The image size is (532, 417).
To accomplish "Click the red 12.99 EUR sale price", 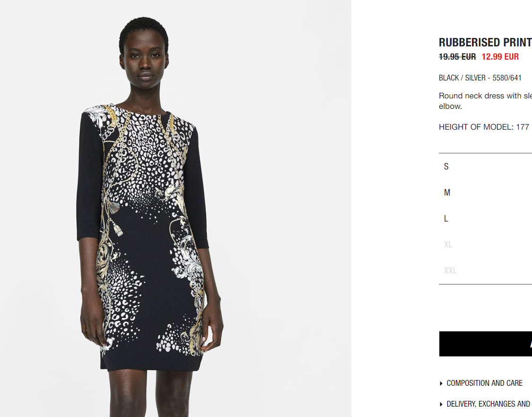I will (500, 57).
